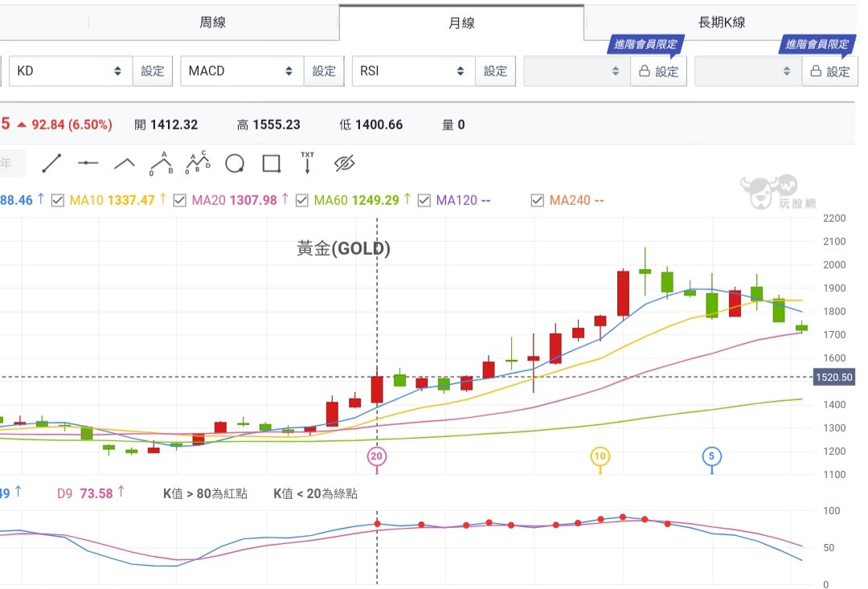
Task: Choose the 0-A-B wave pattern tool
Action: [161, 163]
